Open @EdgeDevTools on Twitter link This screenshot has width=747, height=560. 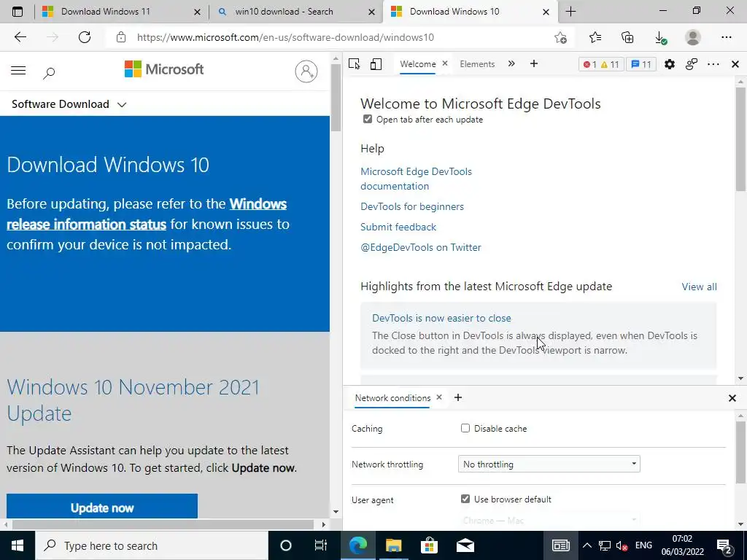point(421,247)
